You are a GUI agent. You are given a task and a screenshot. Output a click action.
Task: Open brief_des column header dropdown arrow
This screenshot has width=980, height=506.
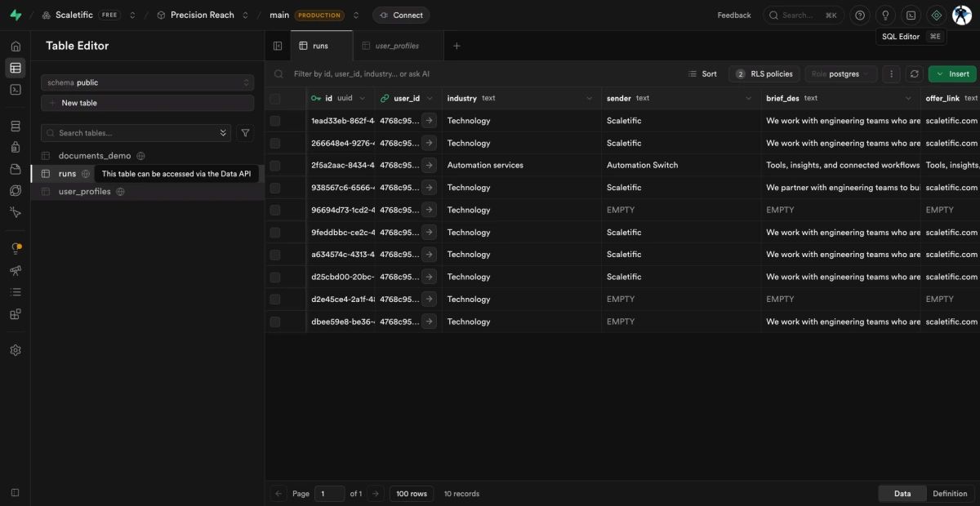click(x=908, y=98)
